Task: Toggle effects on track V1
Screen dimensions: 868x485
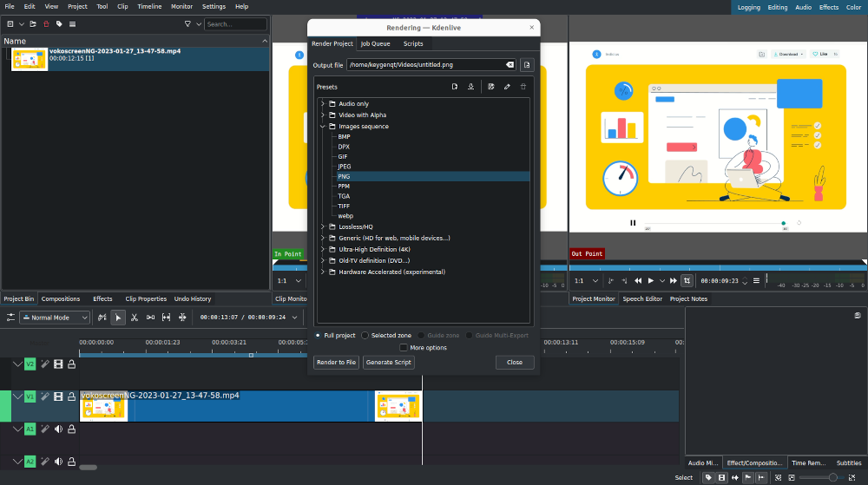Action: [45, 397]
